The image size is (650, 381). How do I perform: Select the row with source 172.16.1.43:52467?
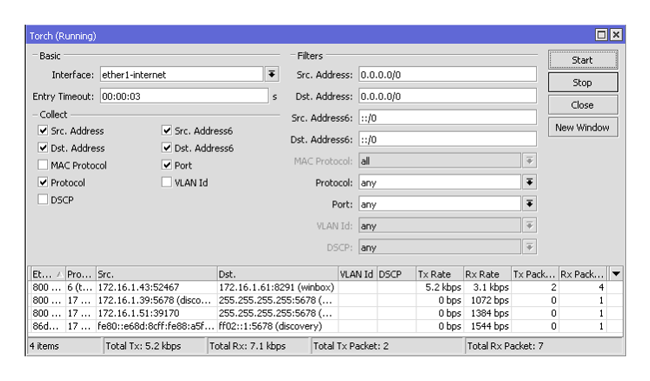(x=325, y=287)
